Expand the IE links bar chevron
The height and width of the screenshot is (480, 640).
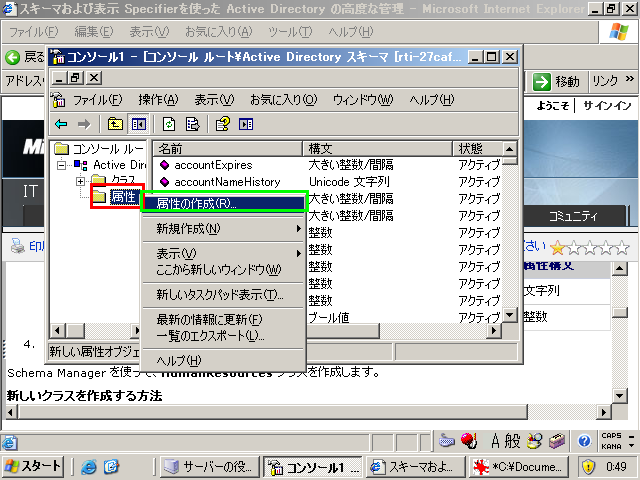630,78
